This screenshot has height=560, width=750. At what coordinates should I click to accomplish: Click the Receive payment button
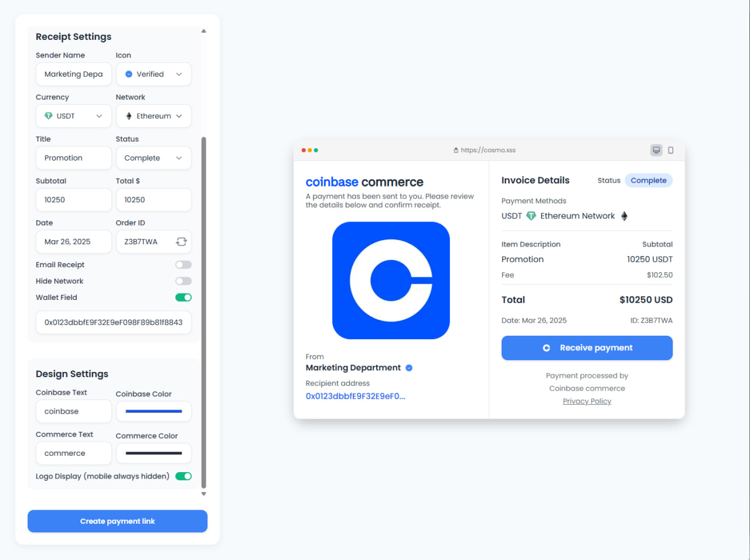pos(587,348)
